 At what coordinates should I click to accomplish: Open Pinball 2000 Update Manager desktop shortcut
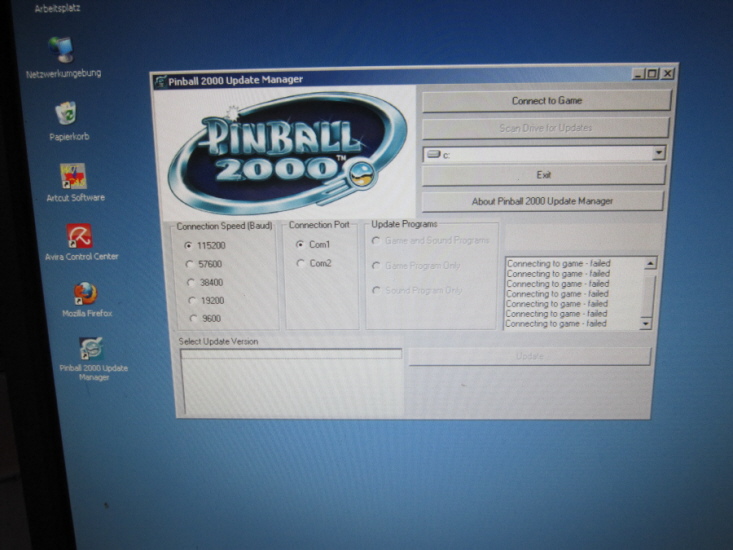tap(91, 349)
